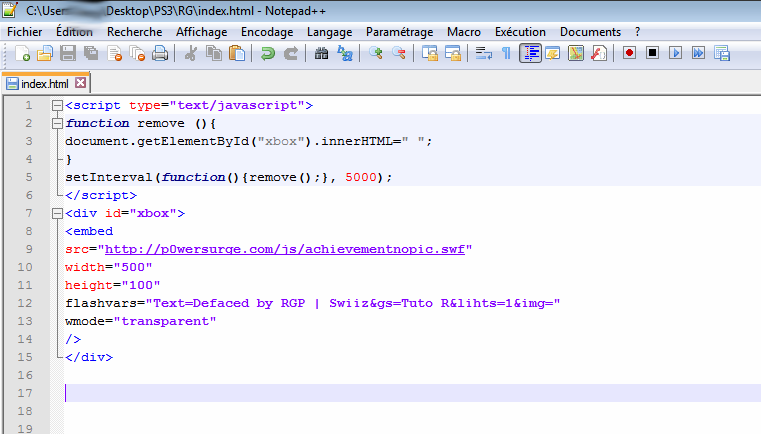
Task: Click the "transparent" wmode value
Action: tap(165, 321)
